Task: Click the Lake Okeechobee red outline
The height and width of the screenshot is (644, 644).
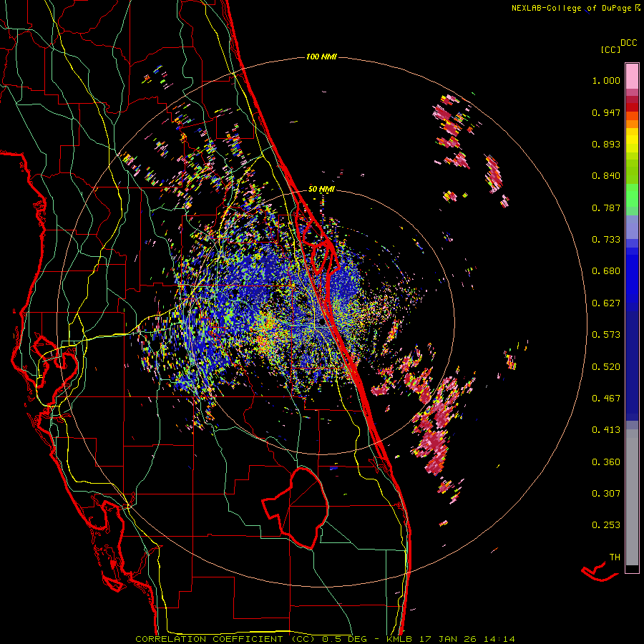Action: click(296, 507)
